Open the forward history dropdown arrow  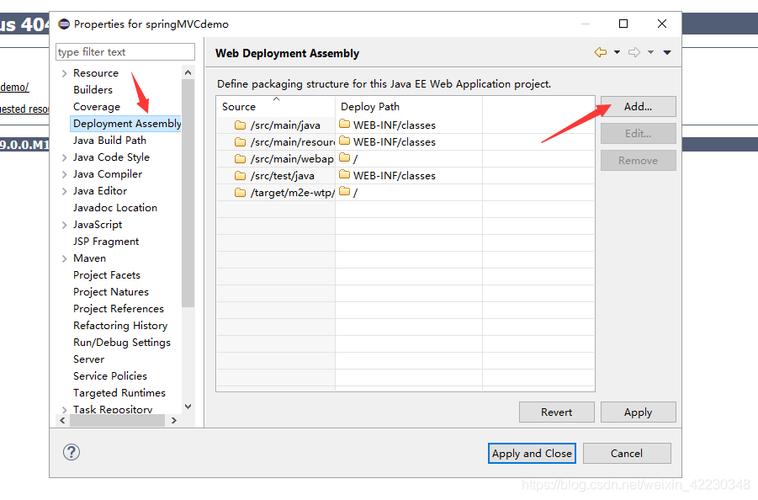(x=651, y=52)
